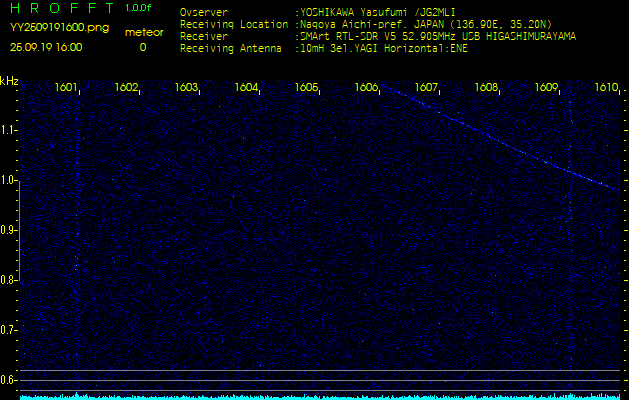Click the 1.1 frequency axis label
Screen dimensions: 629x400
[x=9, y=130]
